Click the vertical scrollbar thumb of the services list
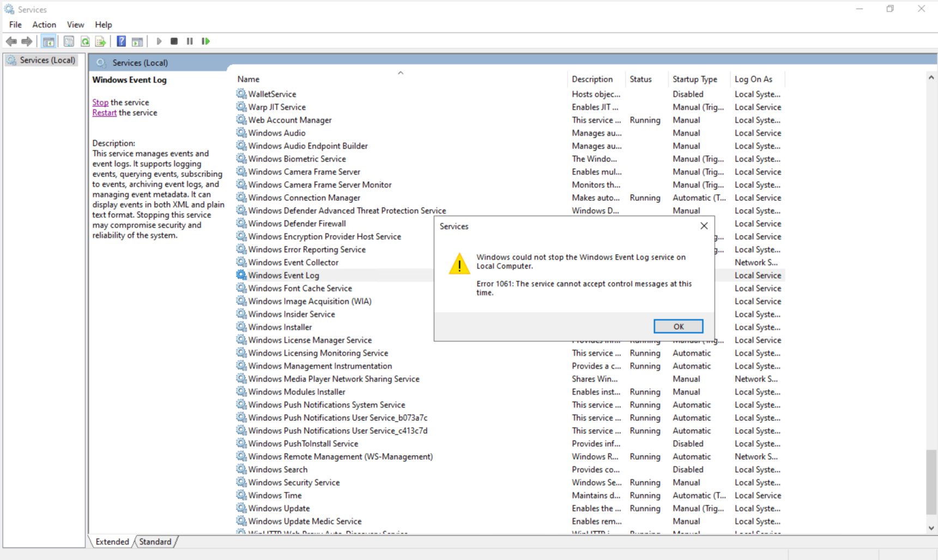The image size is (938, 560). tap(931, 482)
